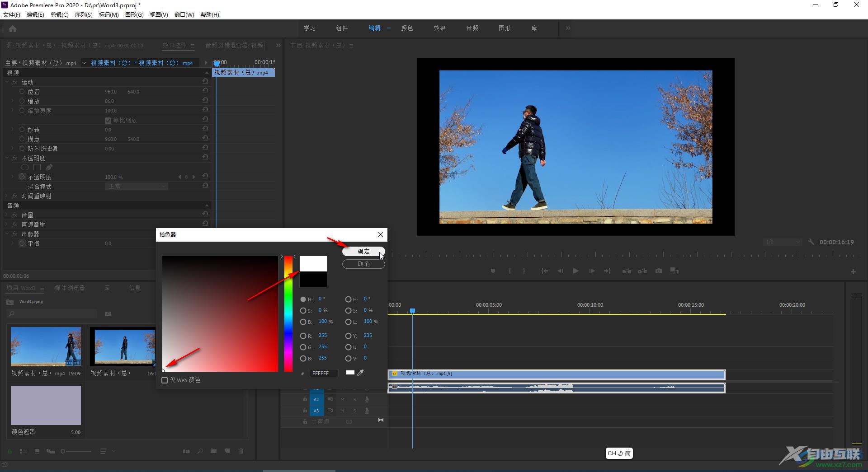This screenshot has height=472, width=868.
Task: Collapse the Opacity effect section
Action: 7,158
